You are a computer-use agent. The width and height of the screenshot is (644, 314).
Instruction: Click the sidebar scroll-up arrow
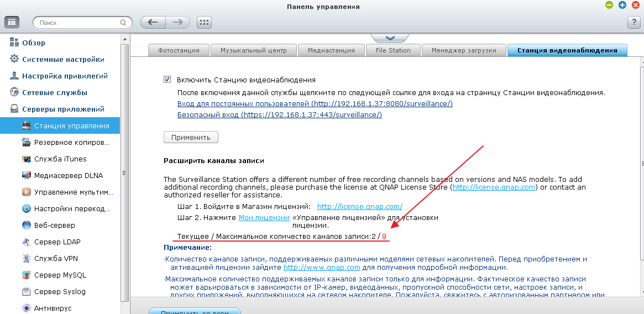[x=124, y=39]
